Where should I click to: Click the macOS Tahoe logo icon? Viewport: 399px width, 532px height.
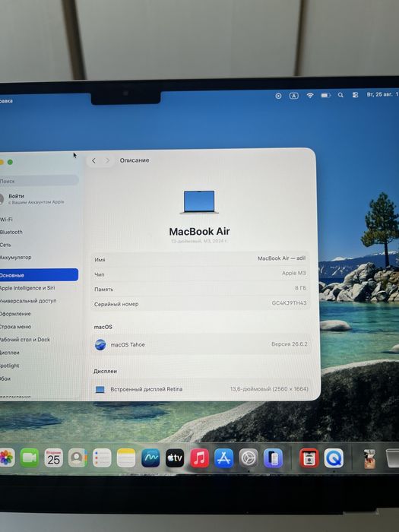click(100, 345)
